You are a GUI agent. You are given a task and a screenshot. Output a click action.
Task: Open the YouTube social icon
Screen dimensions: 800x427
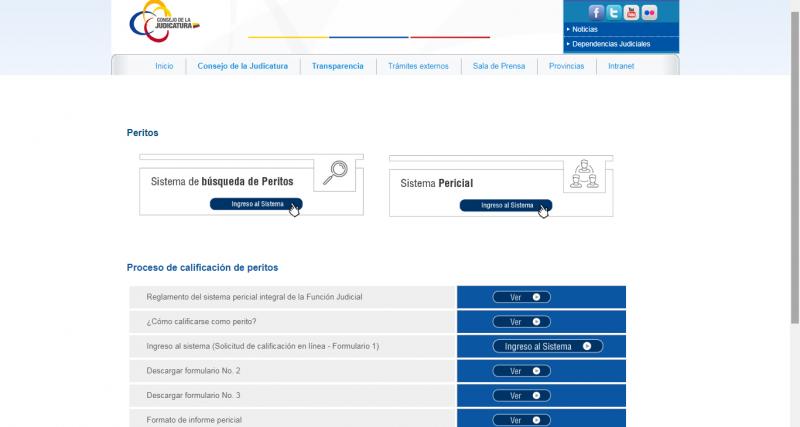pyautogui.click(x=631, y=12)
